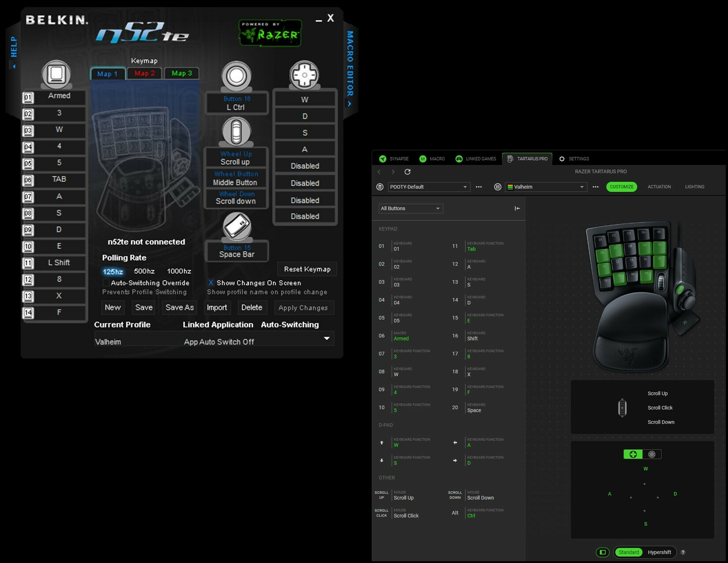Click the D-pad right arrow assignment D
The width and height of the screenshot is (728, 563).
tap(484, 461)
